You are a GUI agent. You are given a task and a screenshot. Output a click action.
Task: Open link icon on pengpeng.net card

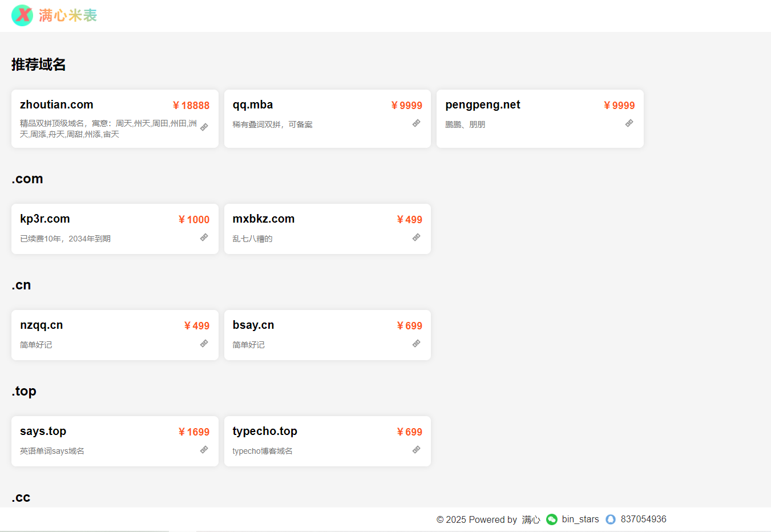pyautogui.click(x=629, y=123)
